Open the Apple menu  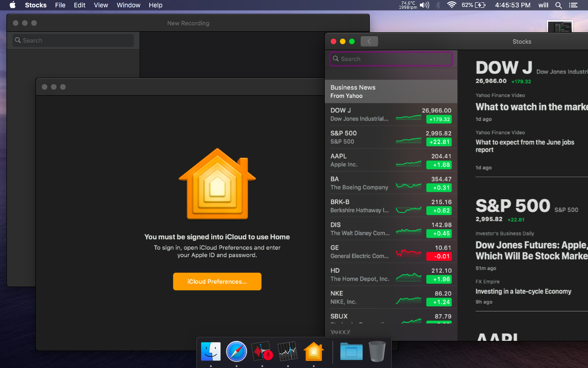12,5
